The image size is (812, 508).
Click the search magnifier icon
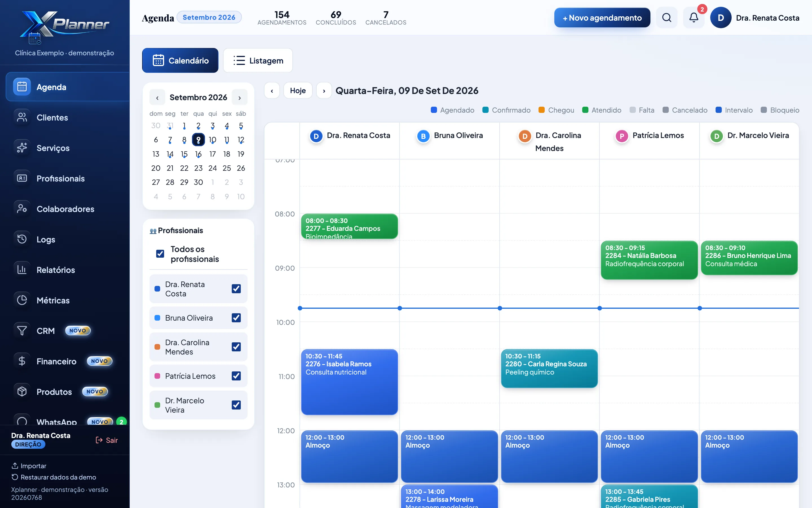667,17
